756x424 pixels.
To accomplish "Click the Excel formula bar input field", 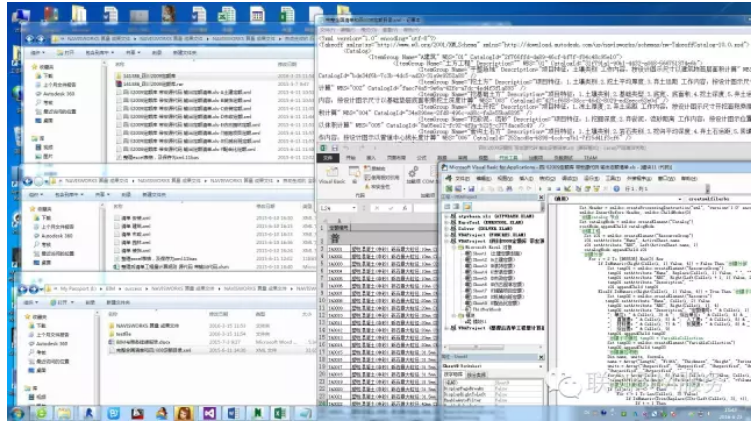I will coord(425,208).
